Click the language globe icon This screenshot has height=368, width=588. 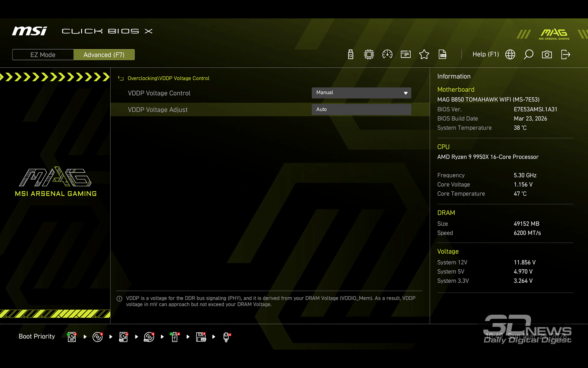(x=510, y=54)
